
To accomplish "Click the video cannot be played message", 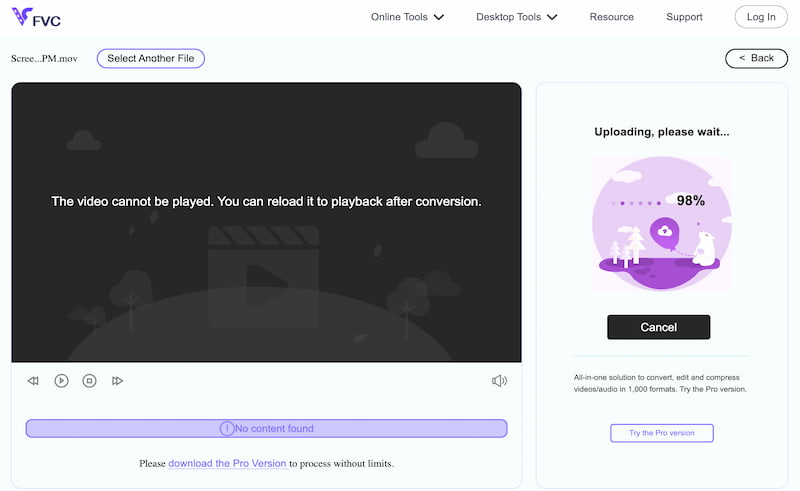I will click(x=266, y=201).
